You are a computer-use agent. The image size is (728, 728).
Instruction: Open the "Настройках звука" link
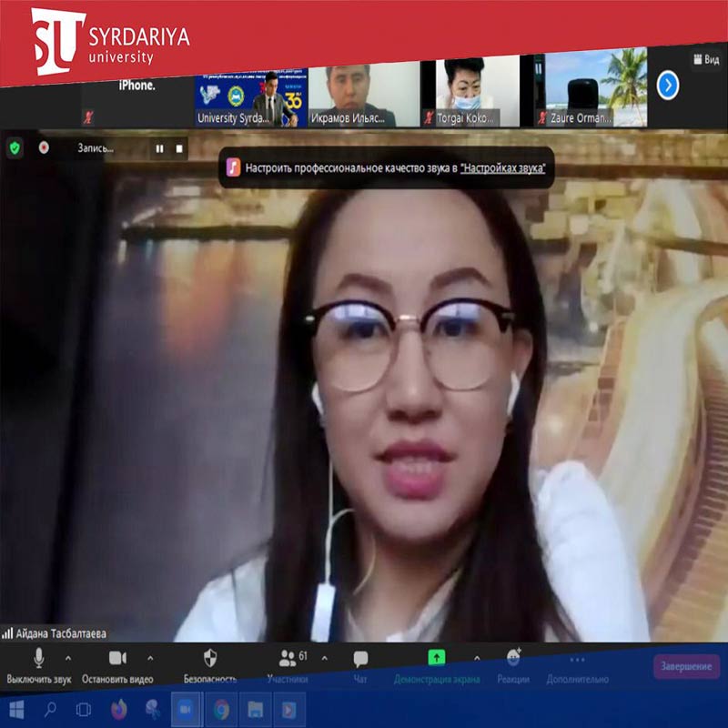[502, 168]
